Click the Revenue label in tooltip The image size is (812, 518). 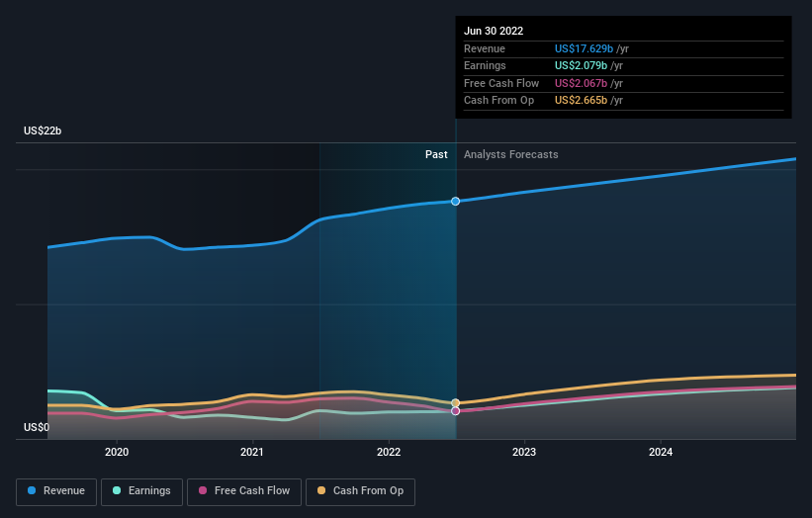pos(485,48)
